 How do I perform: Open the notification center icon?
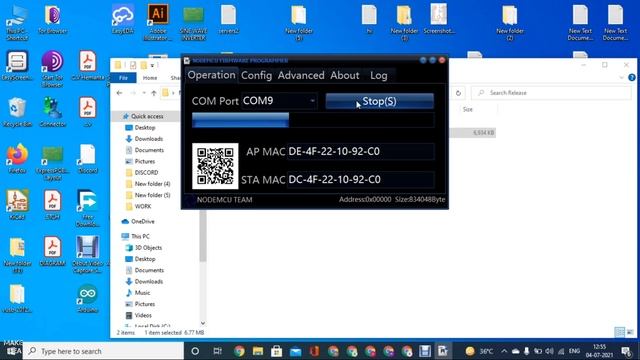(626, 351)
